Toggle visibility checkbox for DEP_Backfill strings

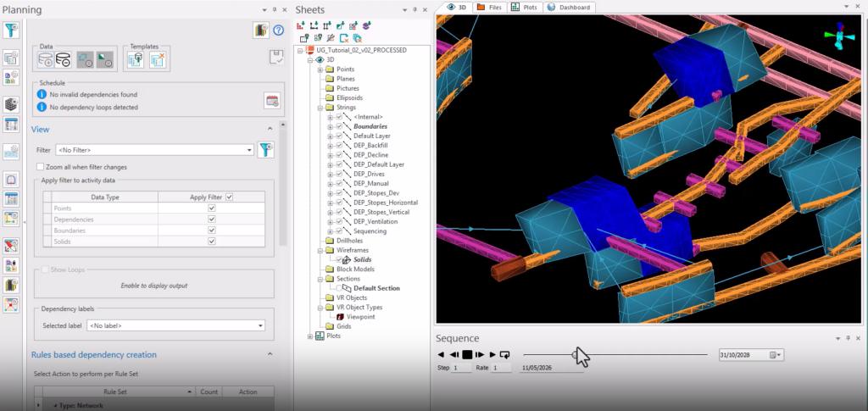(x=339, y=145)
